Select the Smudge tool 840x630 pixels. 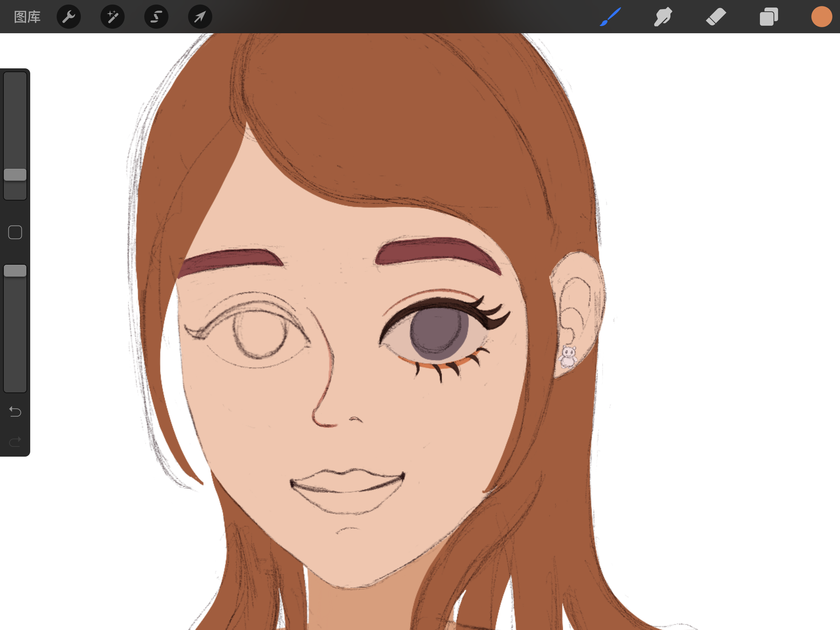click(x=663, y=17)
